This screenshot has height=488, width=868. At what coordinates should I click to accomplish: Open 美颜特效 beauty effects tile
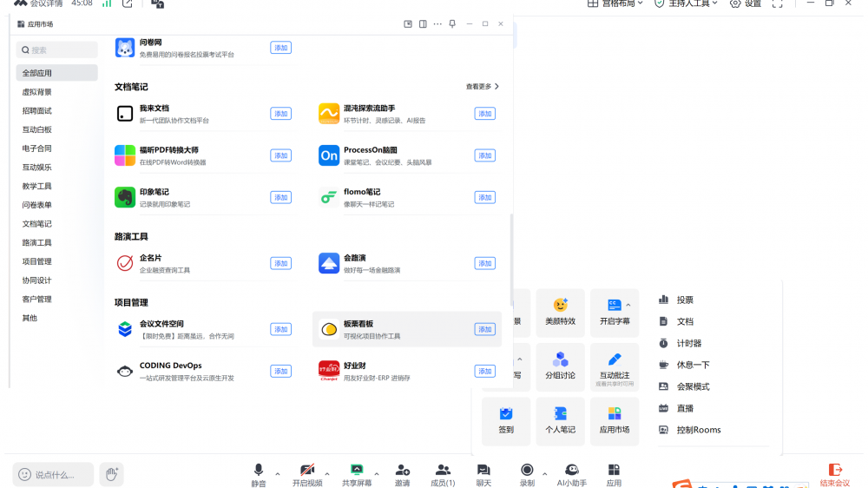[560, 313]
